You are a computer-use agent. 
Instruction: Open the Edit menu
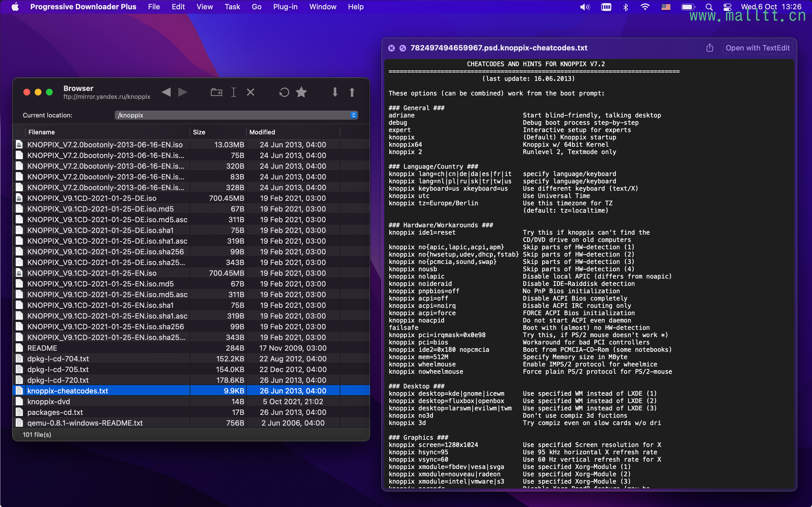(x=178, y=7)
